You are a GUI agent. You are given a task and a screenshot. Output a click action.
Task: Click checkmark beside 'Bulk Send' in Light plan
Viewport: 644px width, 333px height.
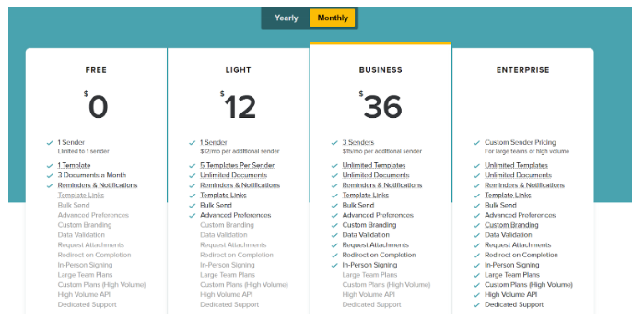pos(192,206)
